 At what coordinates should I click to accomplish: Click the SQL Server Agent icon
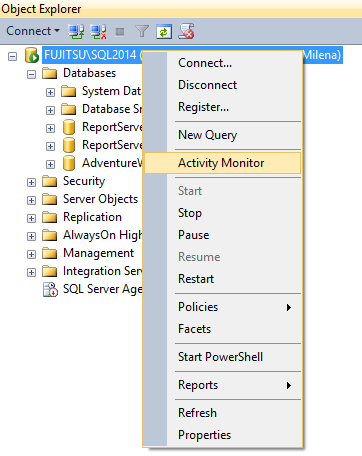coord(50,289)
